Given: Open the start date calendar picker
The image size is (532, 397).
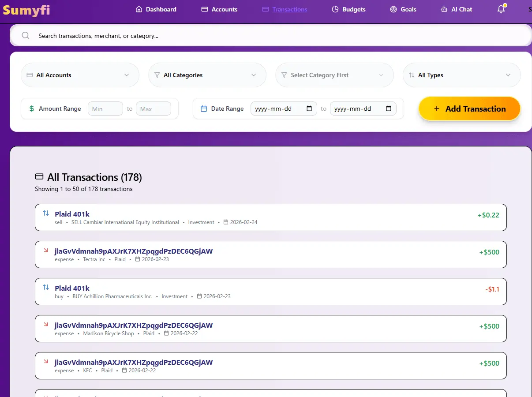Looking at the screenshot, I should pos(309,109).
